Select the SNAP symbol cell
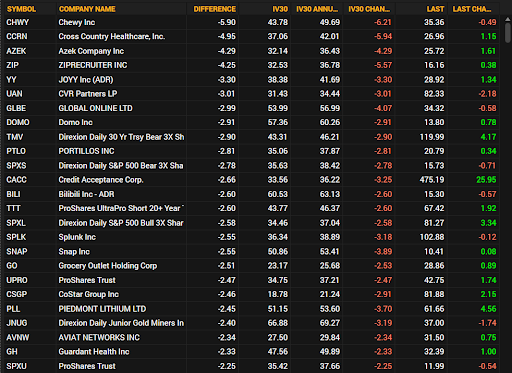This screenshot has height=373, width=512. (17, 252)
